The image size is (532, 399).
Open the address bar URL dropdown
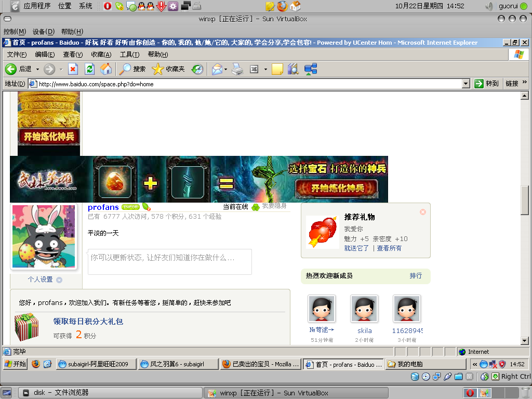coord(466,84)
